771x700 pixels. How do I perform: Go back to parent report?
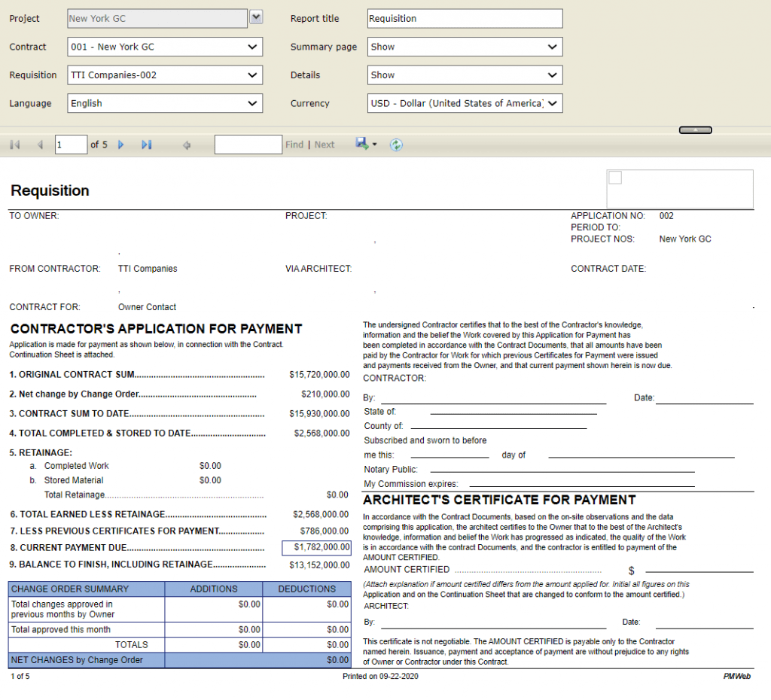point(187,145)
